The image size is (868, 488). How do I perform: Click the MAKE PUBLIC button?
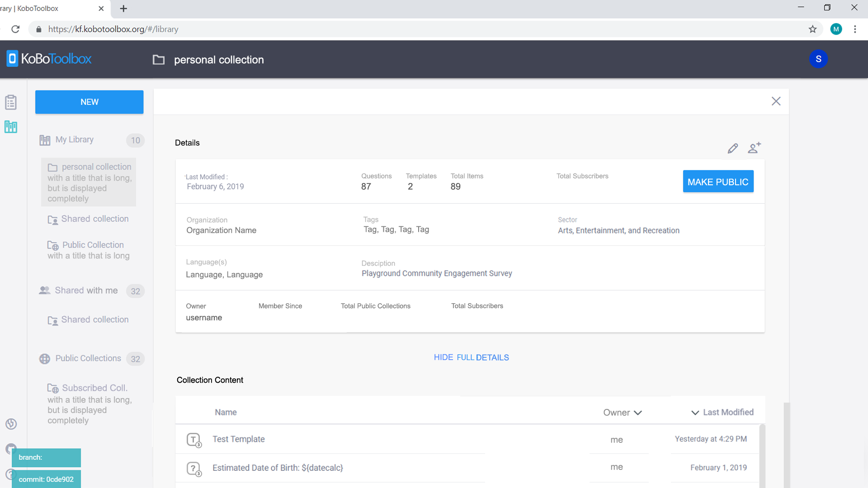[718, 182]
